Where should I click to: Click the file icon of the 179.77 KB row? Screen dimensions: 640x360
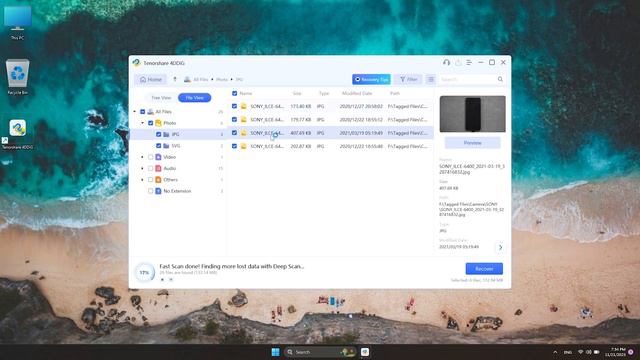coord(244,120)
